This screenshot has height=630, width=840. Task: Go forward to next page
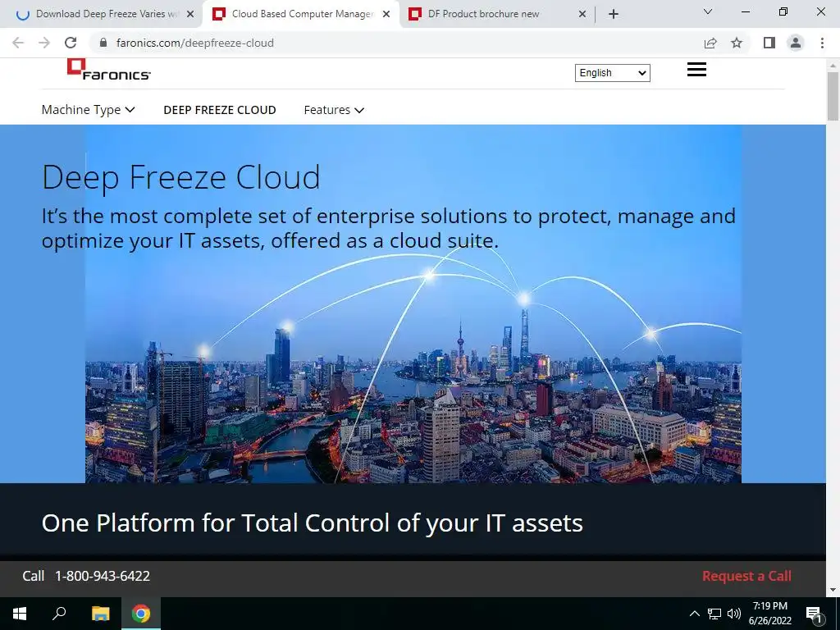(44, 43)
